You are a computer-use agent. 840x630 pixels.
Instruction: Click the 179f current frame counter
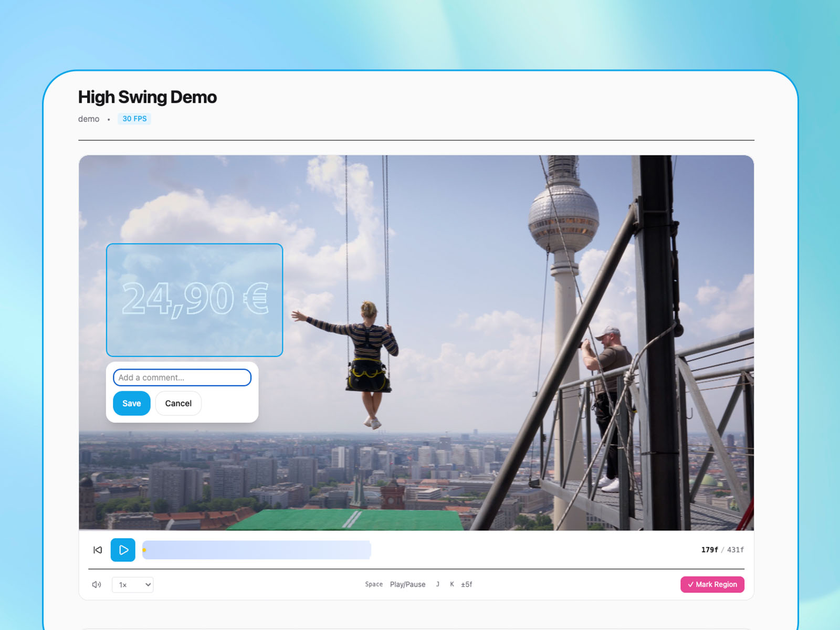pos(709,550)
